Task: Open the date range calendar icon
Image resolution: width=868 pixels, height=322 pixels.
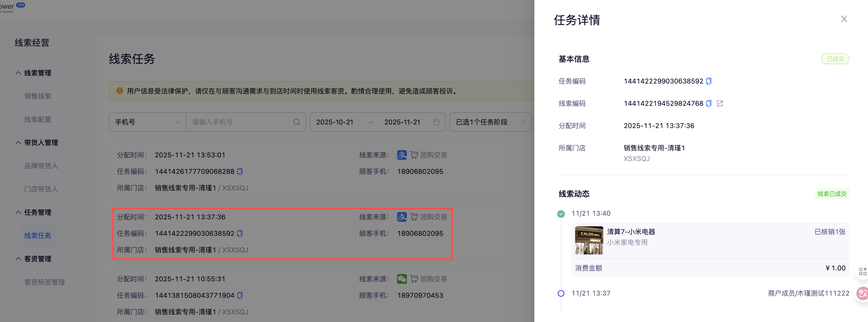Action: pos(436,122)
